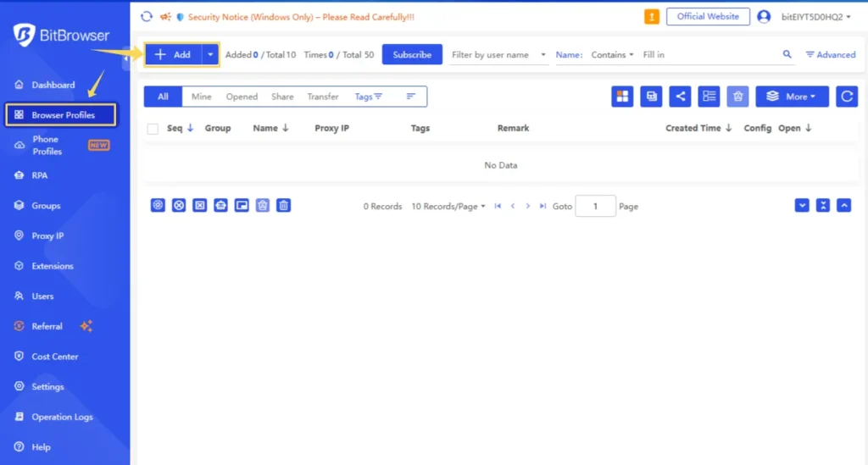Open the Contains condition dropdown
This screenshot has height=465, width=868.
[612, 55]
